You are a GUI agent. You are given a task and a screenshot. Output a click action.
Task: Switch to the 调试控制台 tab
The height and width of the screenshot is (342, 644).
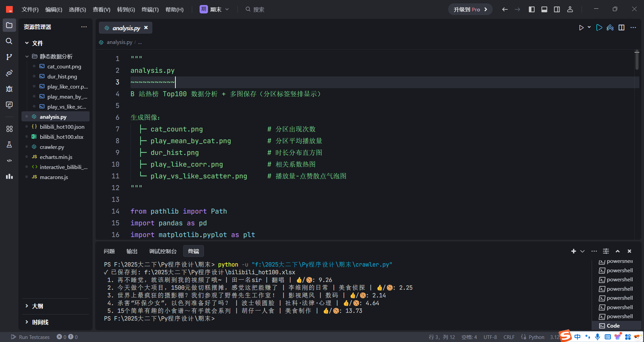(163, 251)
